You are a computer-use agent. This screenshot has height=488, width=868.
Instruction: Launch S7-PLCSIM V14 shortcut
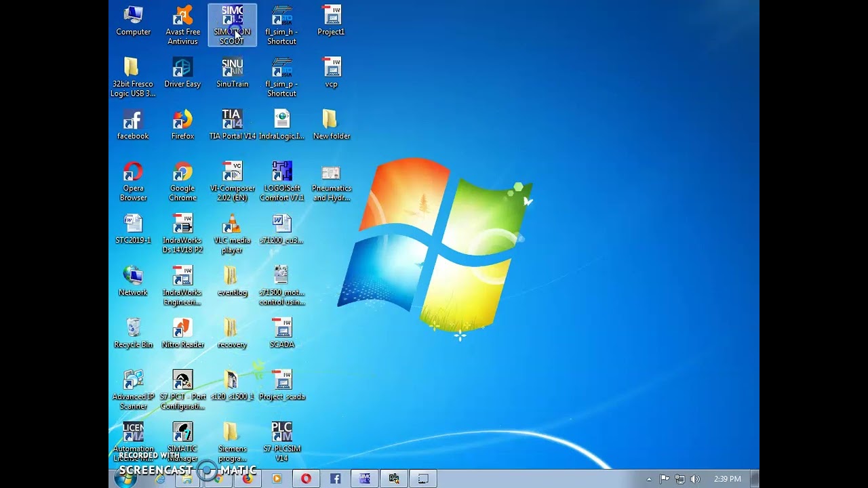(281, 442)
